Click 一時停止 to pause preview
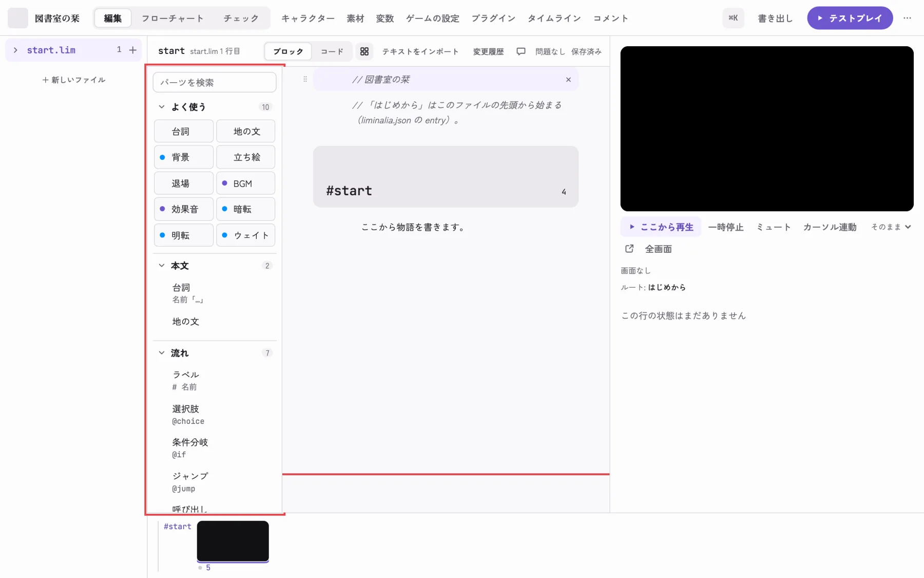 click(x=725, y=227)
